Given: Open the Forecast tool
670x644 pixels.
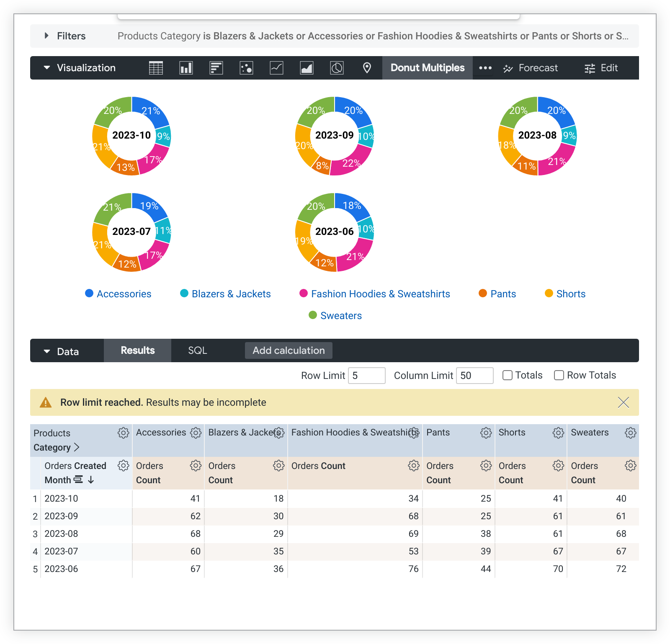Looking at the screenshot, I should (531, 68).
